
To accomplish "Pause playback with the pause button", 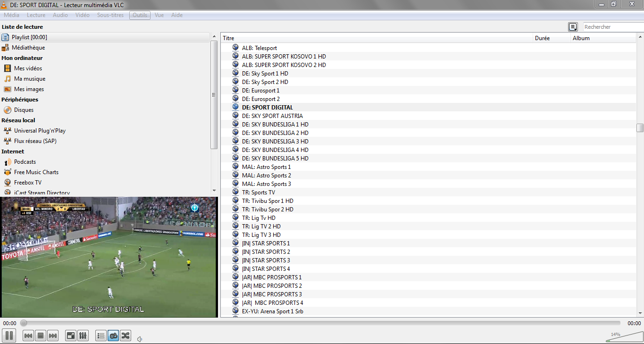I will click(9, 336).
